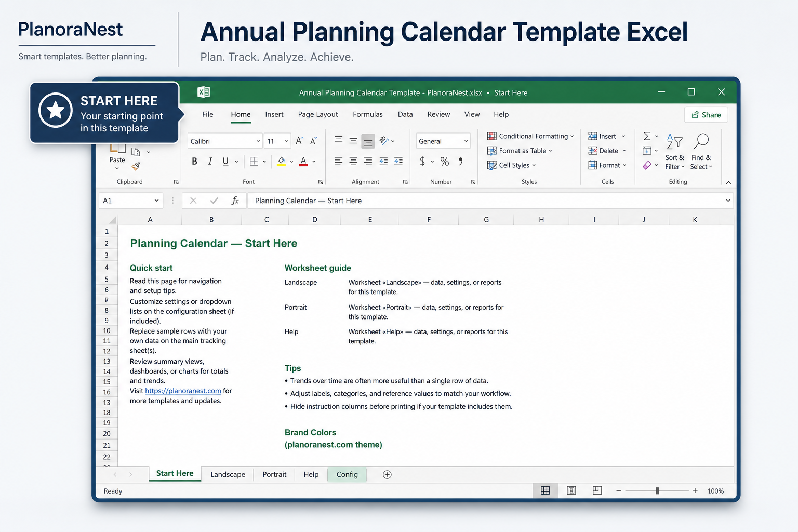Toggle Bold formatting
The width and height of the screenshot is (798, 532).
194,162
